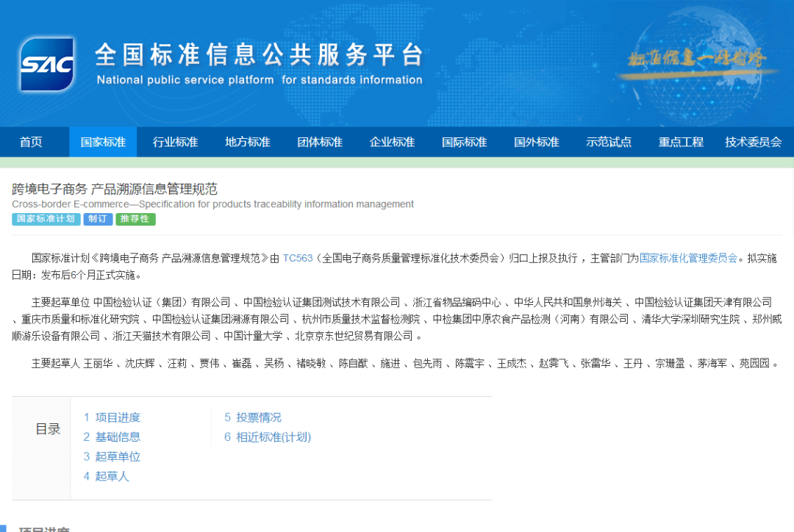This screenshot has height=532, width=794.
Task: Open 3 起草单位 contents link
Action: tap(112, 456)
